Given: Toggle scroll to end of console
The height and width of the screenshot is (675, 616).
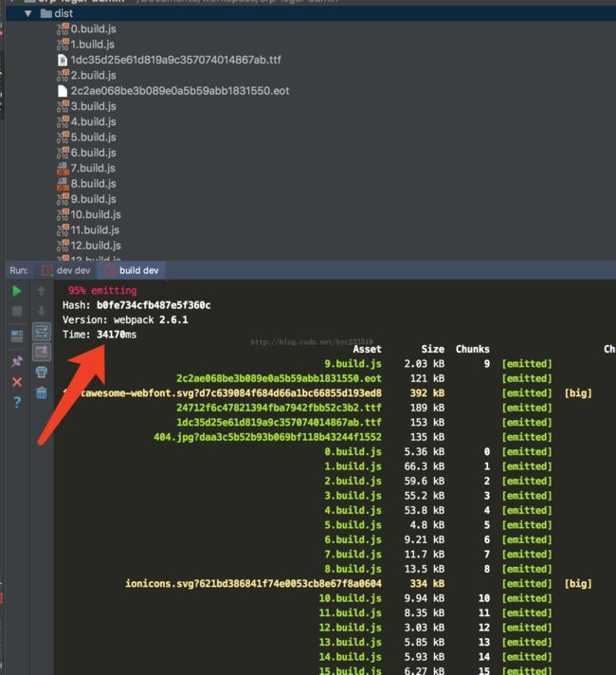Looking at the screenshot, I should pos(42,352).
